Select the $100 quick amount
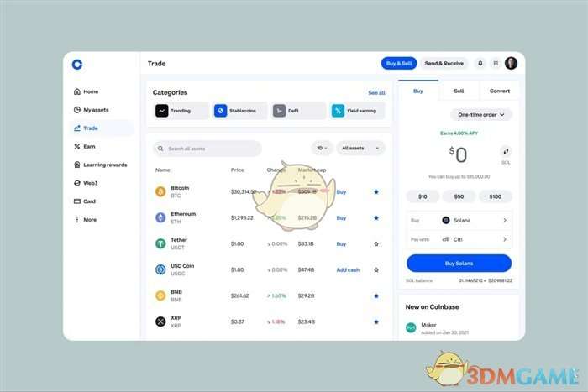The image size is (588, 392). tap(496, 196)
